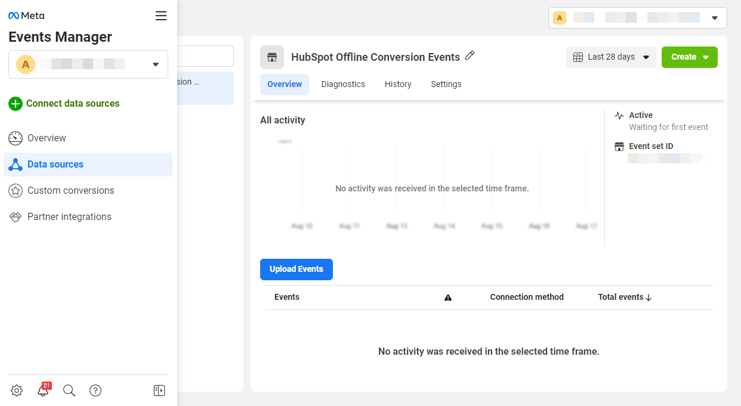
Task: Select the partially hidden data source list item
Action: 205,88
